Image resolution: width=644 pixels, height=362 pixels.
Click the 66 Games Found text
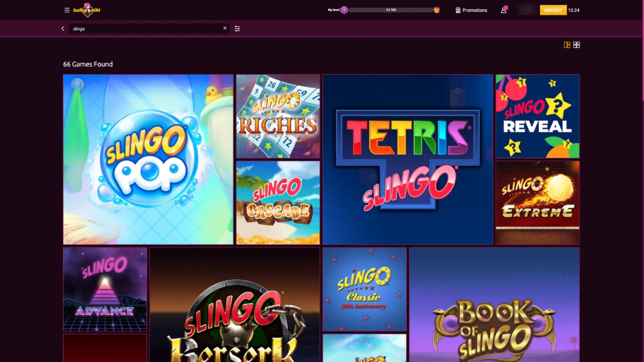click(x=88, y=64)
